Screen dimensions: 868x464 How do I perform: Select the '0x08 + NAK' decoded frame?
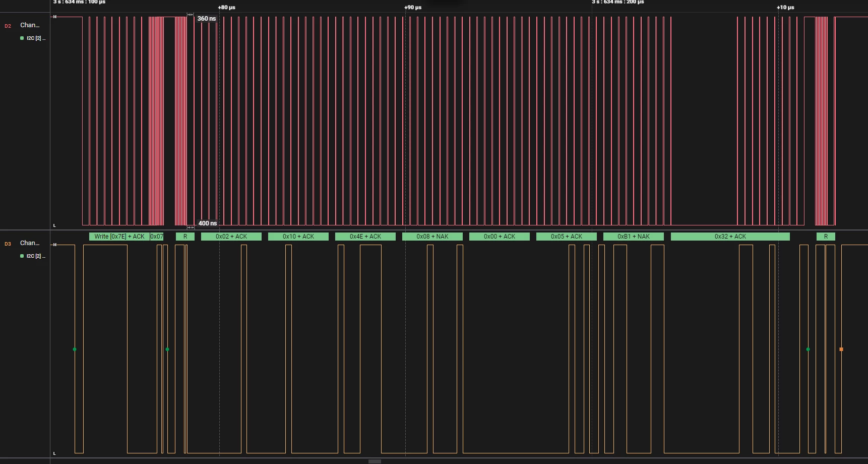432,237
